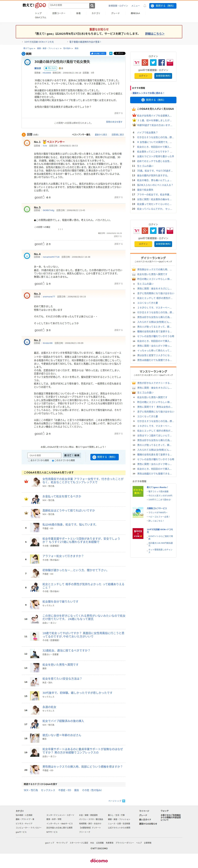Click yellow ログイン button in upper box
Screen dimensions: 198x868
[143, 76]
